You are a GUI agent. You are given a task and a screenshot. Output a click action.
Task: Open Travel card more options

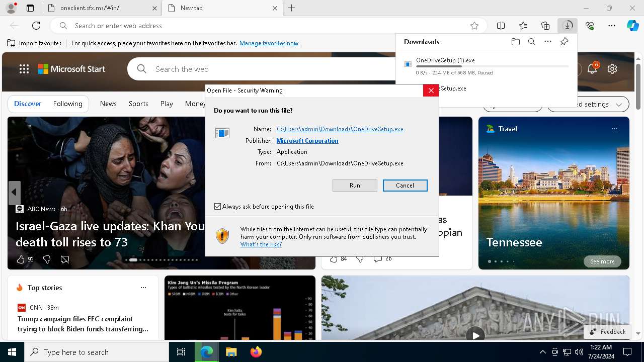[614, 129]
